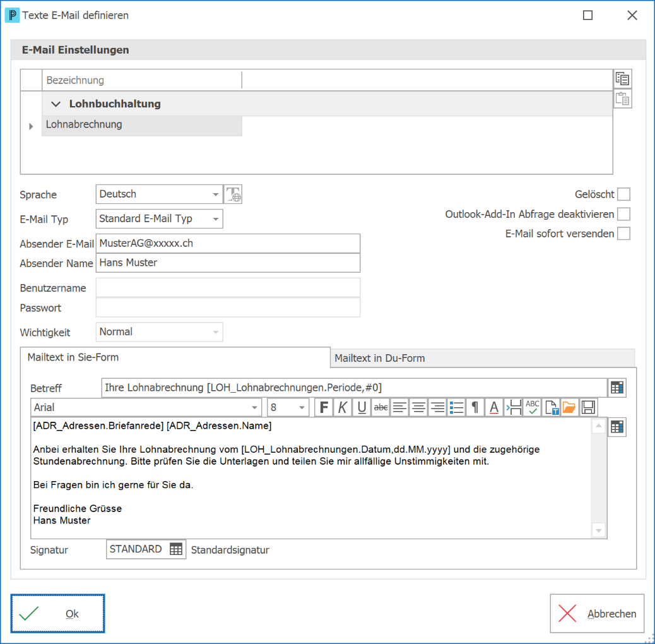The width and height of the screenshot is (655, 644).
Task: Toggle bold formatting (F) in mail editor
Action: (323, 407)
